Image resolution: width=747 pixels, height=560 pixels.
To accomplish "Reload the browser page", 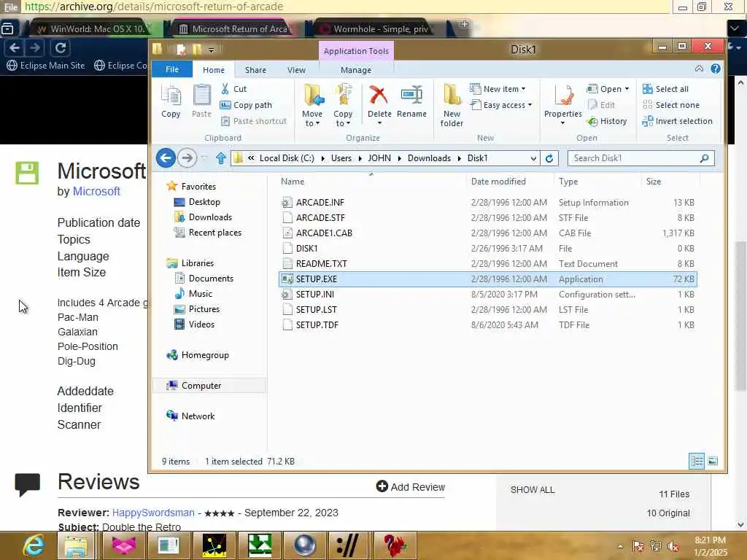I will [x=60, y=47].
